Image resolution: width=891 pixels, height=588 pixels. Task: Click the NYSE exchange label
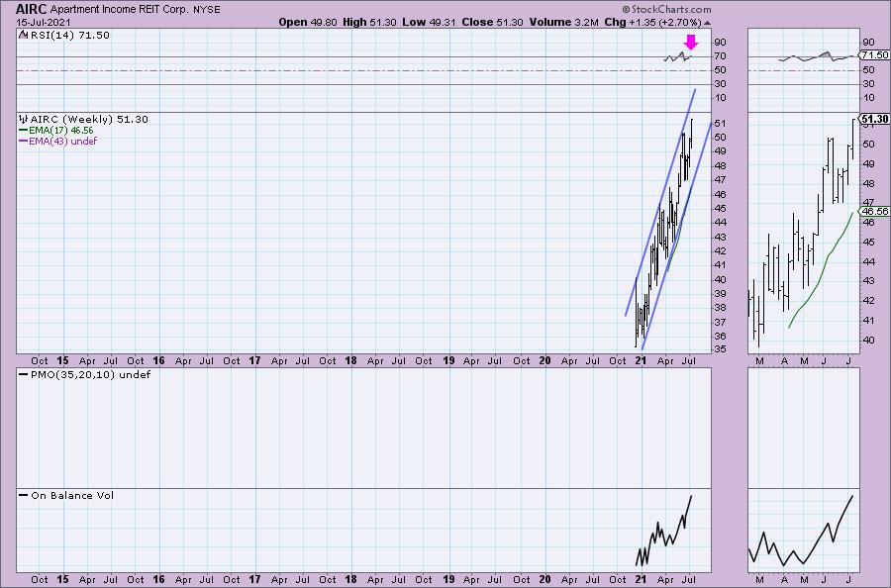click(x=206, y=10)
